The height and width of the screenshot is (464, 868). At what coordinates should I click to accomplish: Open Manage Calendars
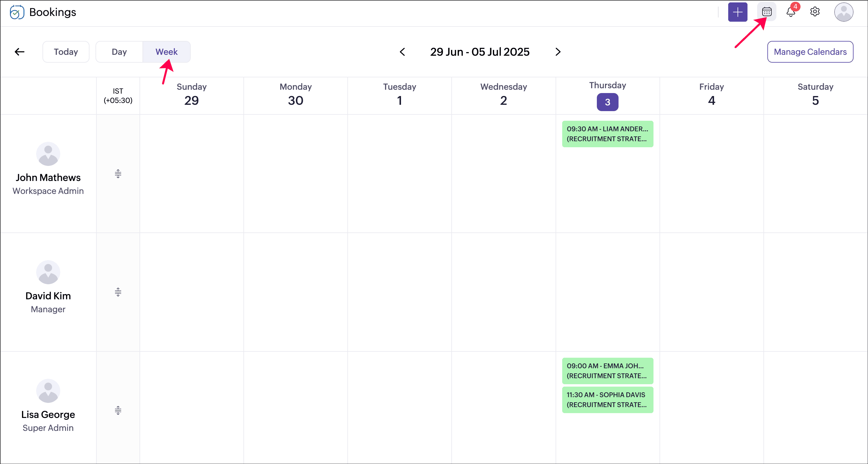810,52
